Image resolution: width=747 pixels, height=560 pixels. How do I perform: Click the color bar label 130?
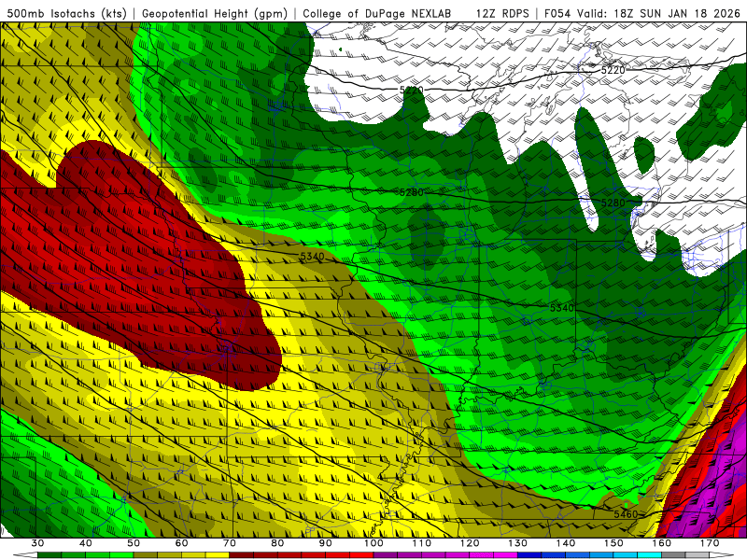[x=518, y=543]
